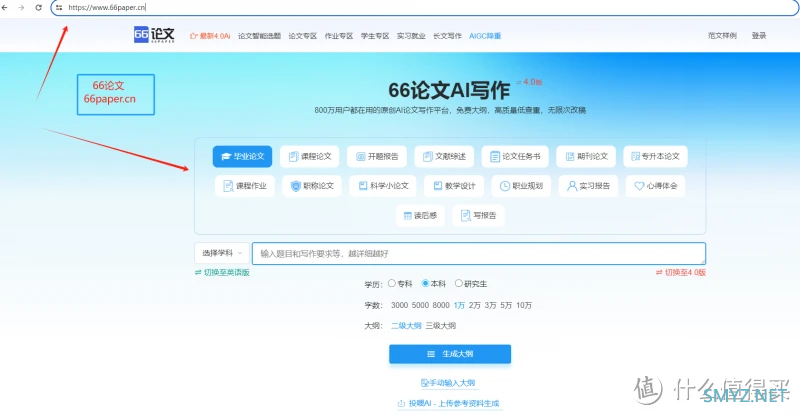This screenshot has width=800, height=415.
Task: Open the 作业专区 nav item
Action: click(x=339, y=36)
